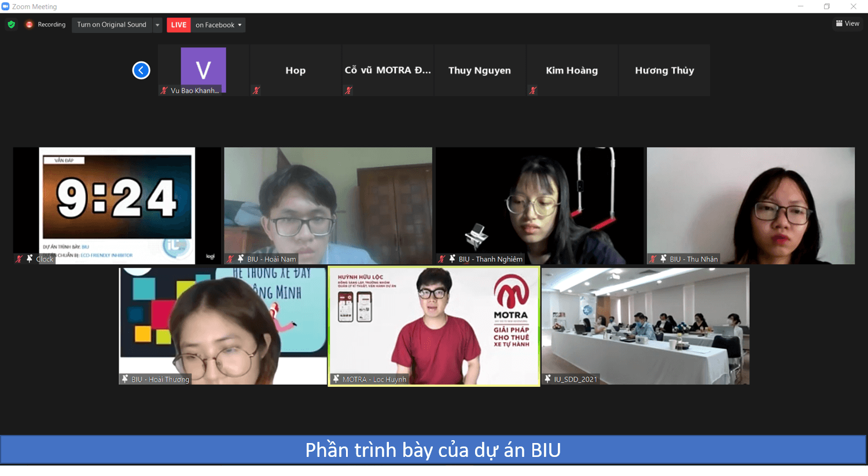Open the View layout menu
Screen dimensions: 868x476
(847, 24)
